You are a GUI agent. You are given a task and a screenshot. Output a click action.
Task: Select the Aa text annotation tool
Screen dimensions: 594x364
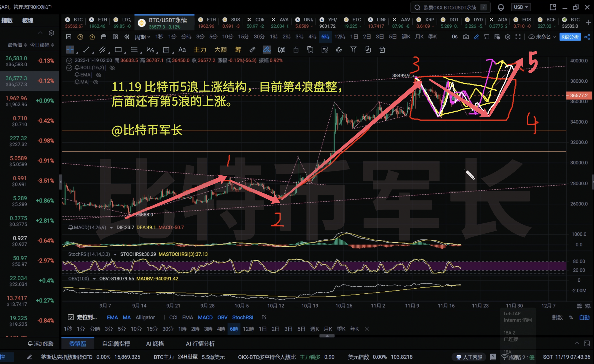[x=182, y=50]
